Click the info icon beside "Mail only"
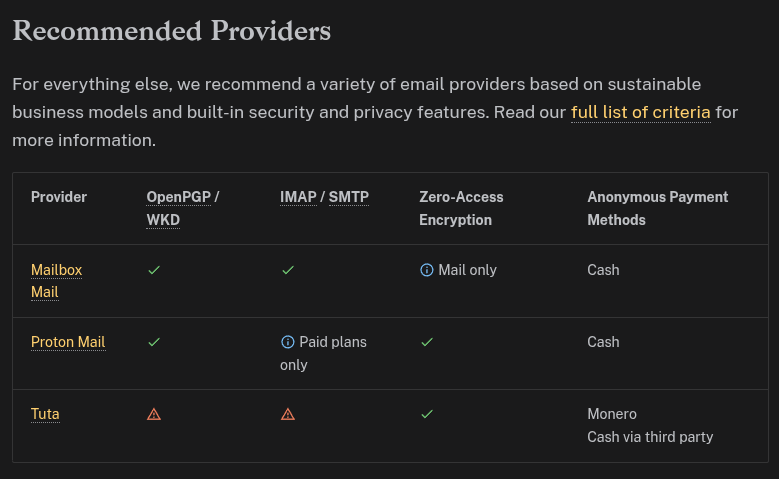The image size is (779, 479). (427, 270)
